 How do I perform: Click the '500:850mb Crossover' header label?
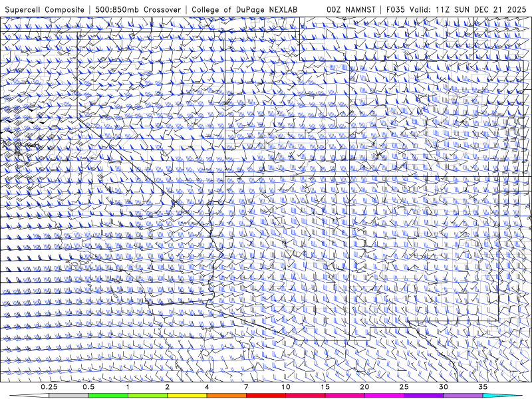[x=138, y=9]
